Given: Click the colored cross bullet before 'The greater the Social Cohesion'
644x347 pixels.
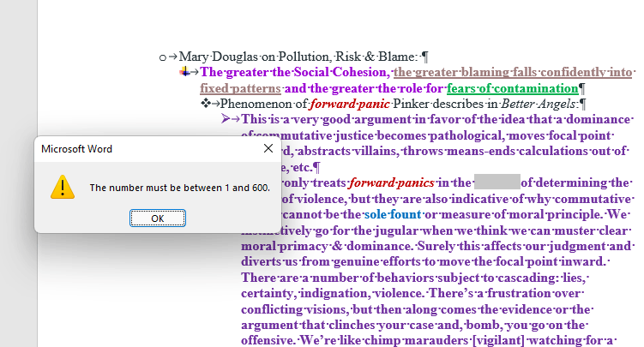Looking at the screenshot, I should 184,72.
